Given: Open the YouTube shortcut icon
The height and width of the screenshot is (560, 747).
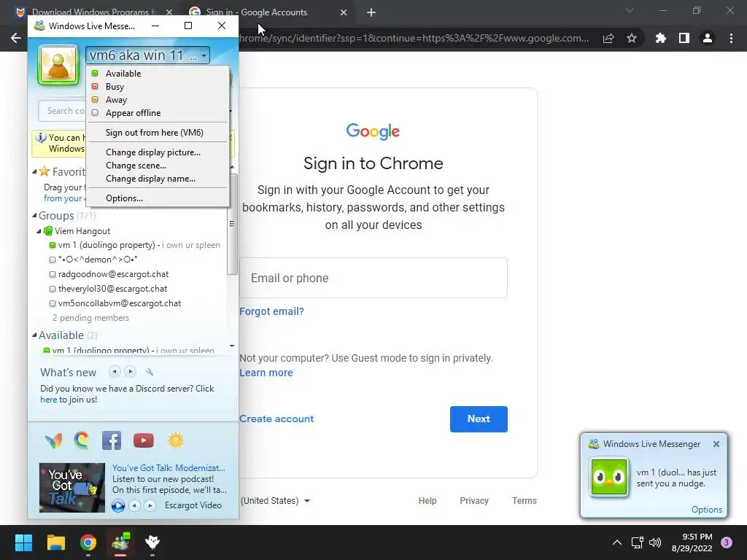Looking at the screenshot, I should (x=144, y=440).
